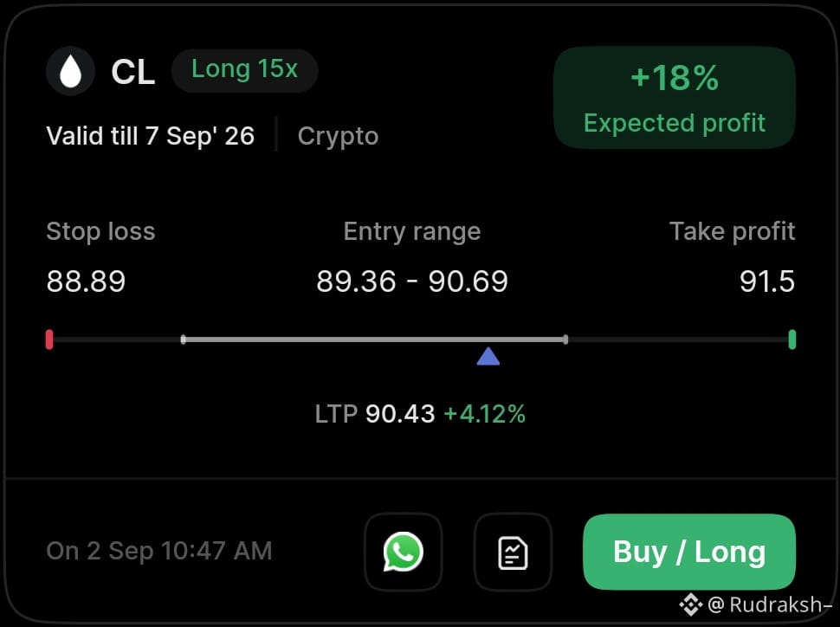
Task: Click the green take profit marker
Action: tap(792, 339)
